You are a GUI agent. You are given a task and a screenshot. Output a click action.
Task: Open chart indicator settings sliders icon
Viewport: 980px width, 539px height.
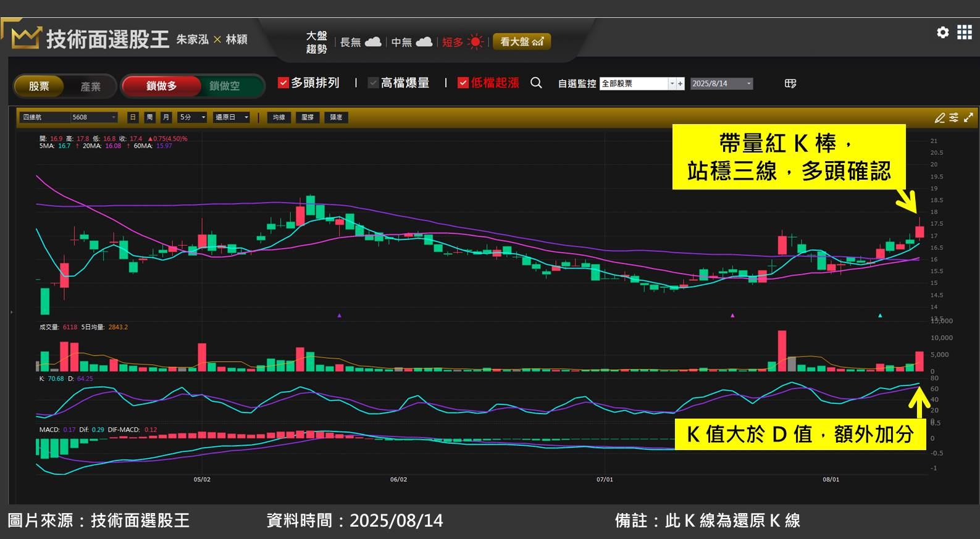point(954,117)
